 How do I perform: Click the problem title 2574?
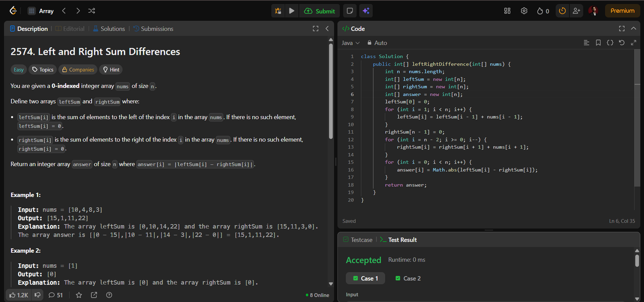tap(96, 52)
